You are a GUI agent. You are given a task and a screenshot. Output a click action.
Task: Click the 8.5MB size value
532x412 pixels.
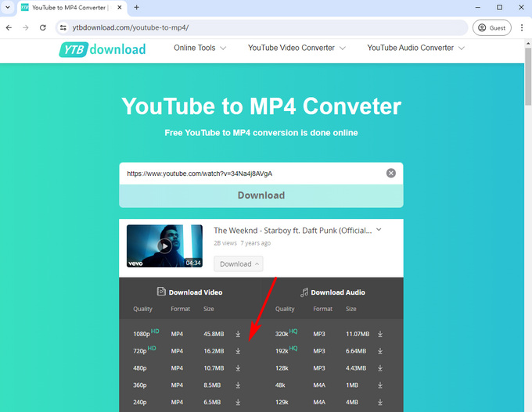(x=212, y=385)
